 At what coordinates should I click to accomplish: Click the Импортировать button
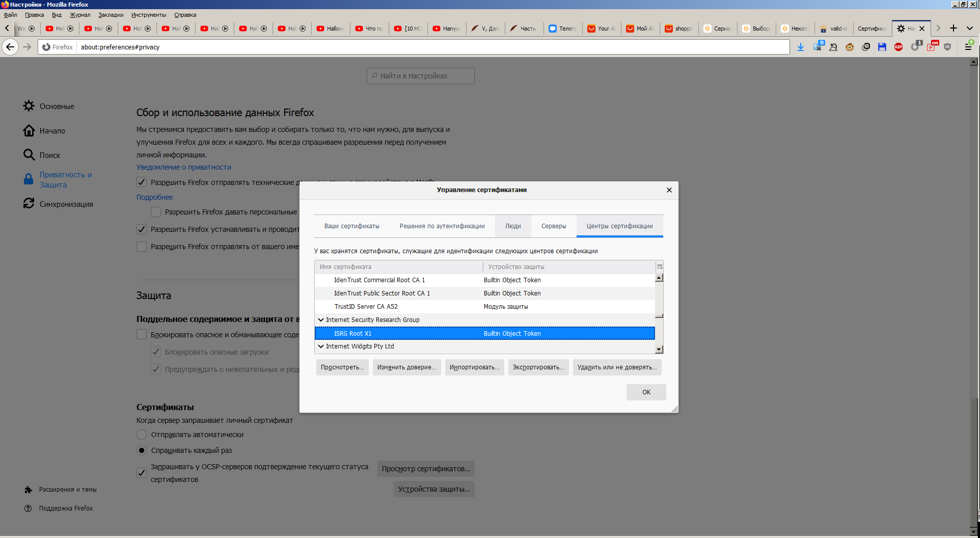click(475, 367)
